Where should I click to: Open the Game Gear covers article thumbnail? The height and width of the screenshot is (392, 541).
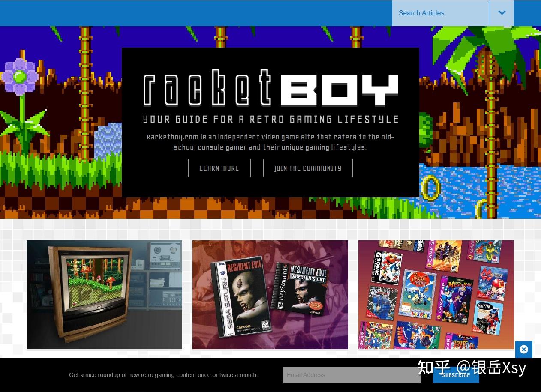436,295
